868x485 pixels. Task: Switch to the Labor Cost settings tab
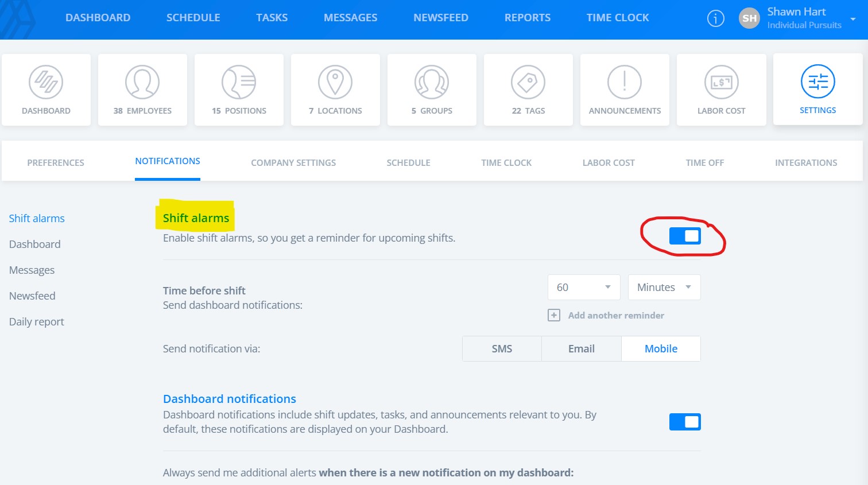(x=609, y=162)
